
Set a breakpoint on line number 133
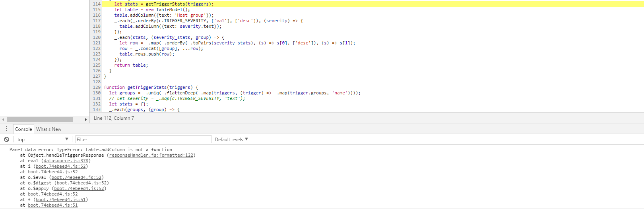tap(97, 109)
